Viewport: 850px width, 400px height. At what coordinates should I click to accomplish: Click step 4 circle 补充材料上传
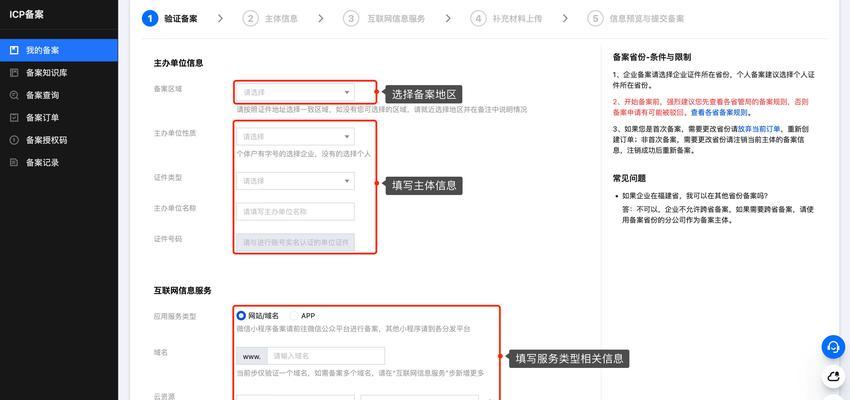478,18
